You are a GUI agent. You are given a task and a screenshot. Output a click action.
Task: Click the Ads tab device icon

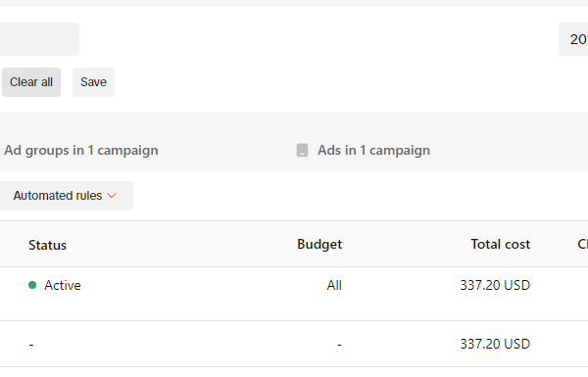click(302, 150)
